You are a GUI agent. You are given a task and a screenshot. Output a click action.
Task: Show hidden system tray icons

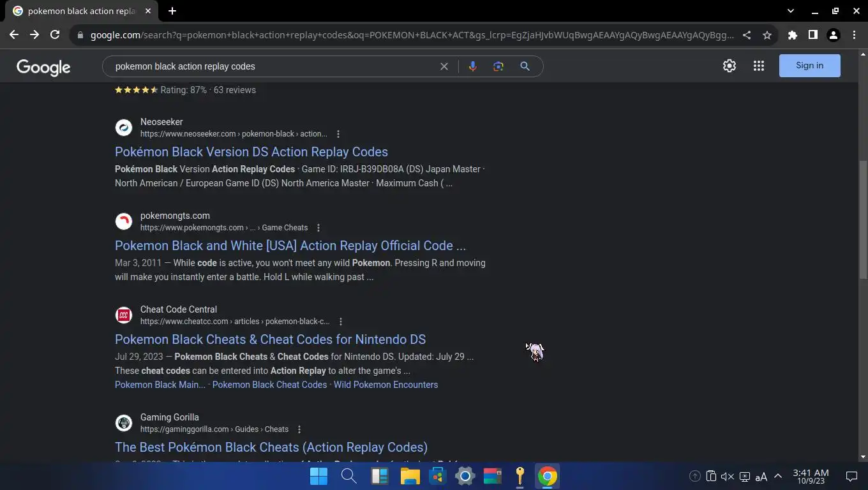click(778, 477)
